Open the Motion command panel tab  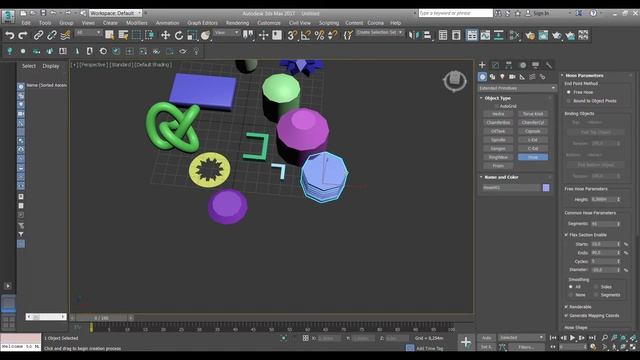click(522, 65)
